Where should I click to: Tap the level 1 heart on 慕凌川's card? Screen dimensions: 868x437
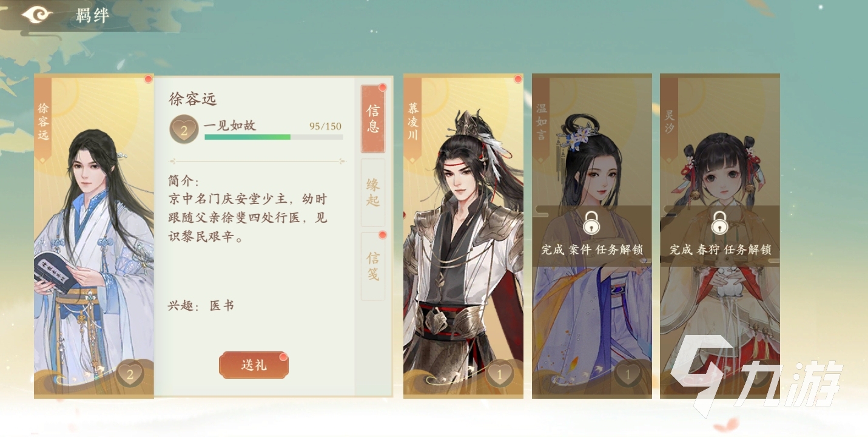(500, 374)
